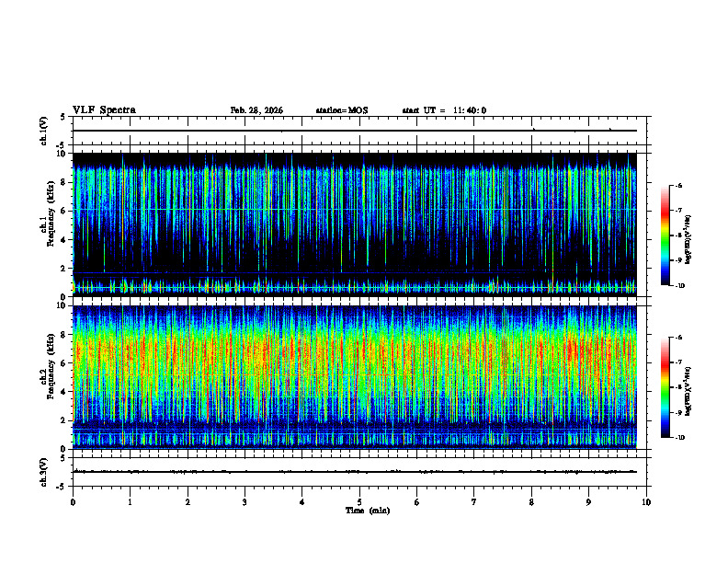Image resolution: width=728 pixels, height=563 pixels.
Task: Click the ch.1 colorbar "-10" scale value
Action: [x=680, y=286]
